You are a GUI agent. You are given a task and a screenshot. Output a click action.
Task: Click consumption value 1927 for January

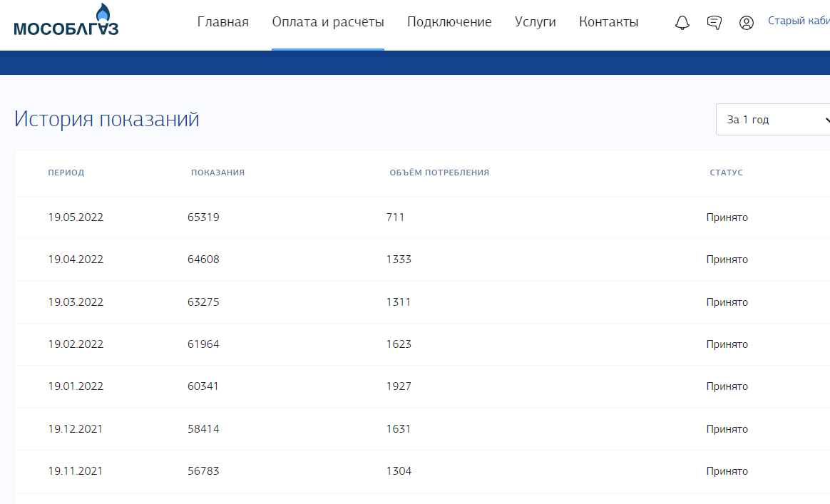click(399, 386)
